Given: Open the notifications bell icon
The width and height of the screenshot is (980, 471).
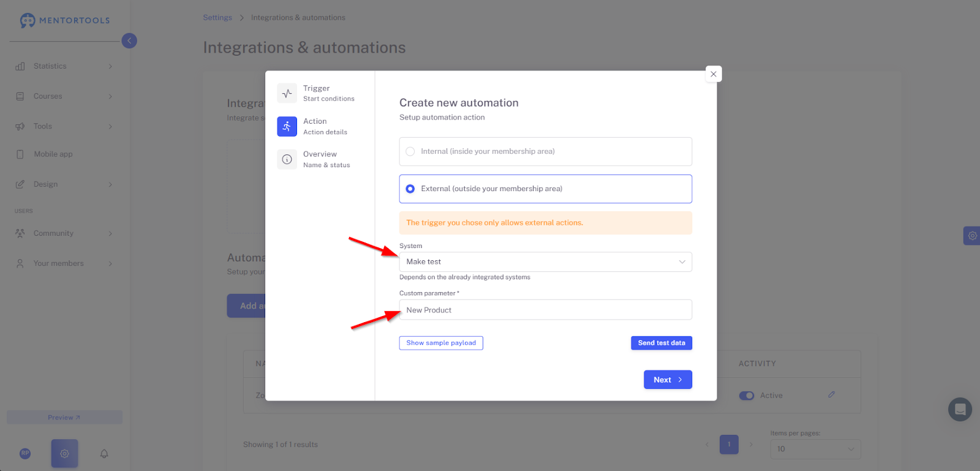Looking at the screenshot, I should (x=104, y=454).
